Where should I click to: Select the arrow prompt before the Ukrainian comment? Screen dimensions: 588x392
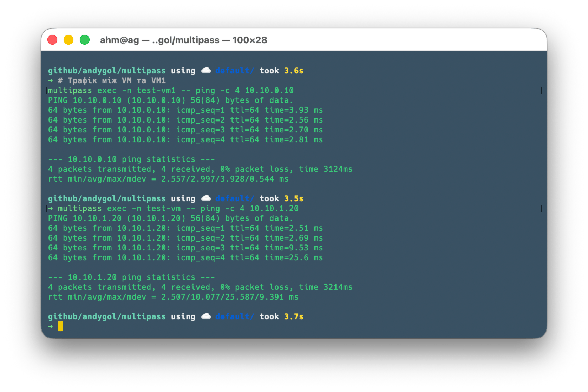(x=51, y=80)
